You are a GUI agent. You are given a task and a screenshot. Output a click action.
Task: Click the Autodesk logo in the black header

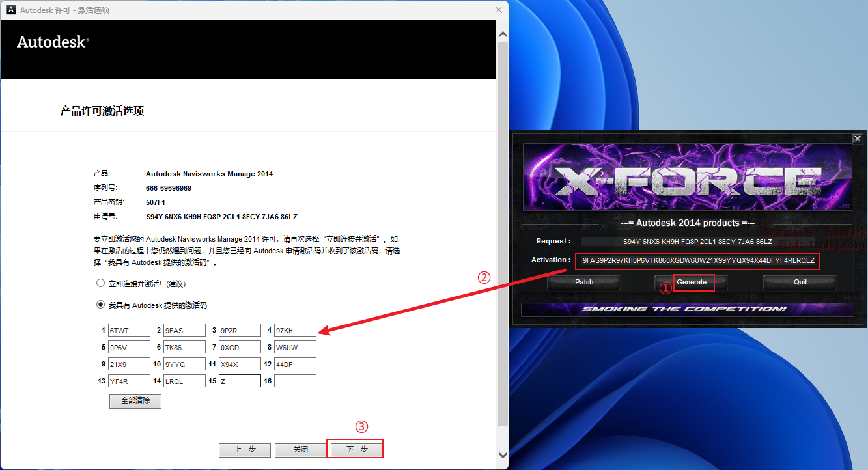pyautogui.click(x=53, y=42)
